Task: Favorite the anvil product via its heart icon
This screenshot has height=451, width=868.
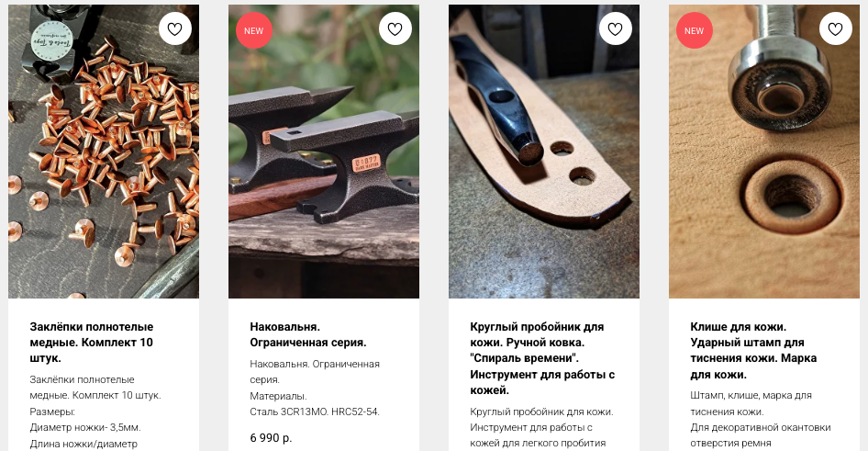Action: coord(395,28)
